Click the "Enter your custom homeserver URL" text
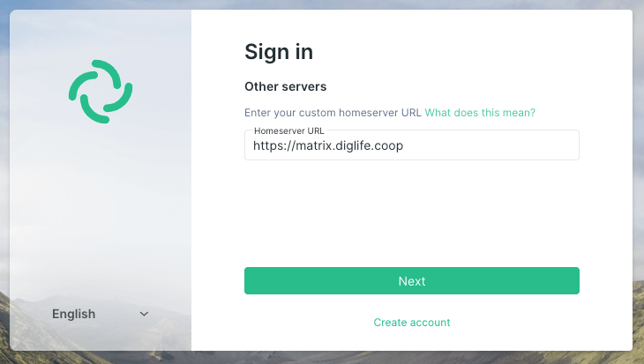 333,113
